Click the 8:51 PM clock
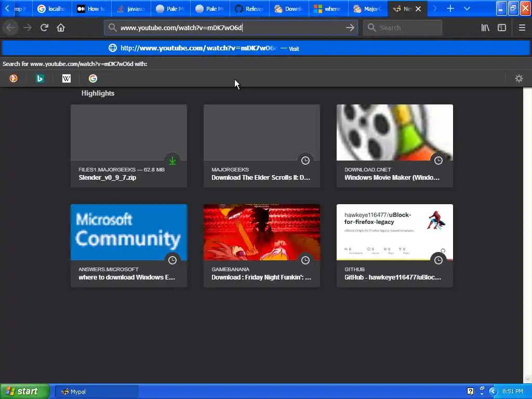Screen dimensions: 532x399 coord(512,391)
